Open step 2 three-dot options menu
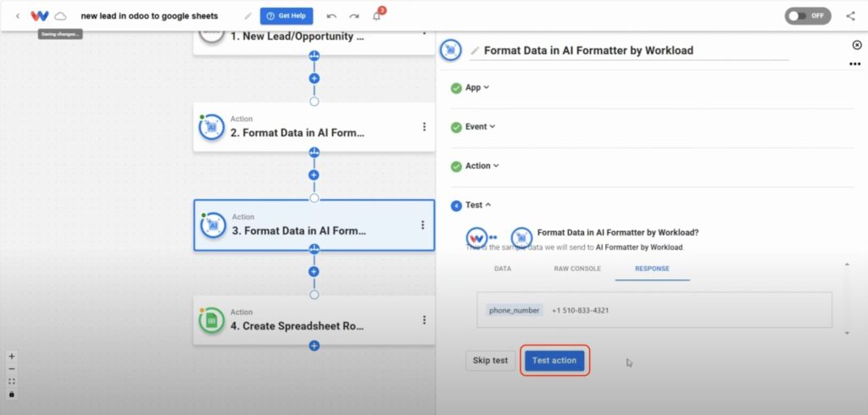Viewport: 868px width, 415px height. click(425, 127)
